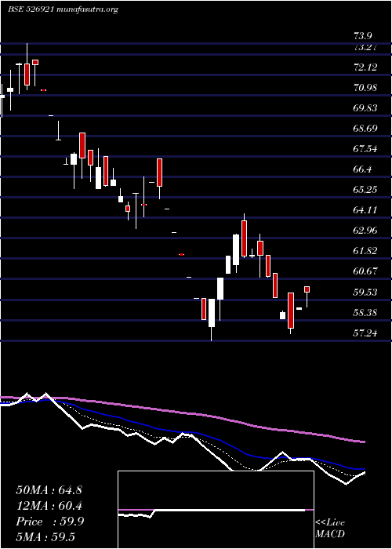Screen dimensions: 392x549
Task: Click the 57.24 price axis label
Action: [365, 333]
